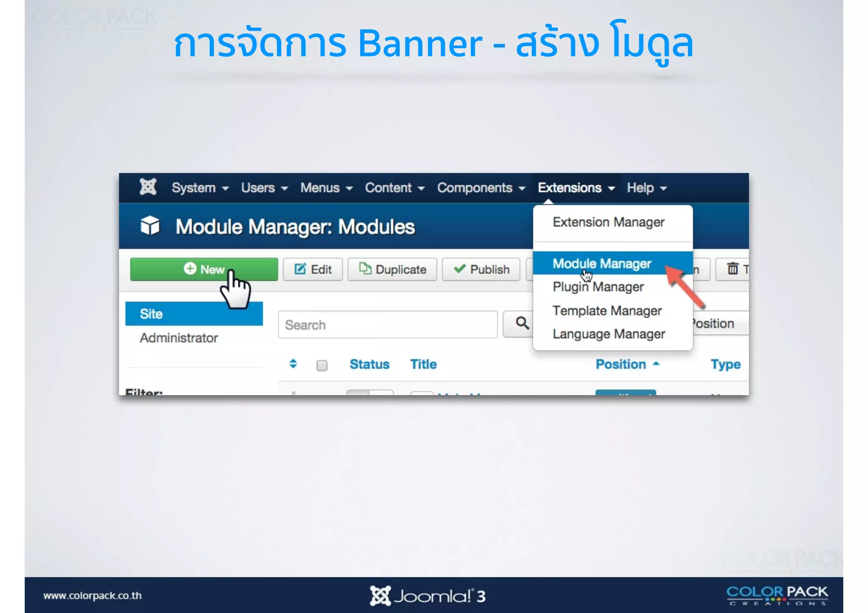Open the Components menu
The height and width of the screenshot is (613, 868).
[x=481, y=188]
